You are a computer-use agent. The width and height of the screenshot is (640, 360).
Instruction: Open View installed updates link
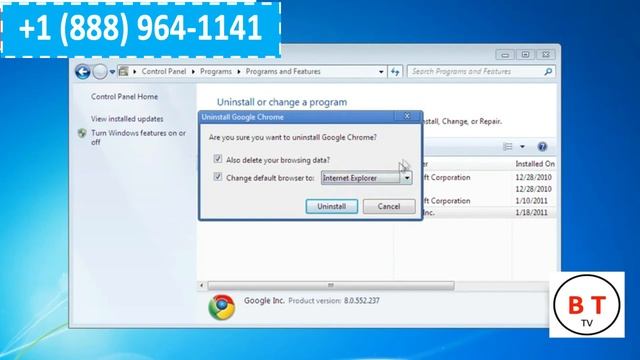coord(127,119)
